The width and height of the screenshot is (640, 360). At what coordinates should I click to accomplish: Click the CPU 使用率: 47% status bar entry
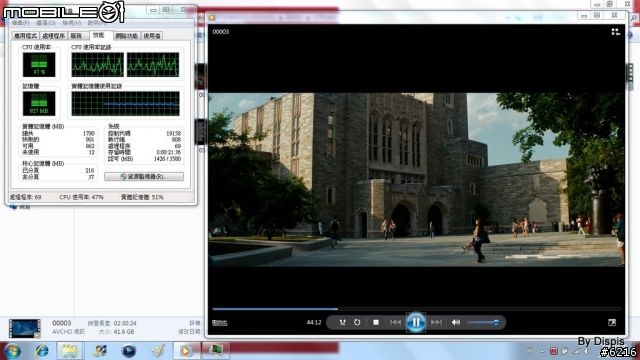click(82, 197)
